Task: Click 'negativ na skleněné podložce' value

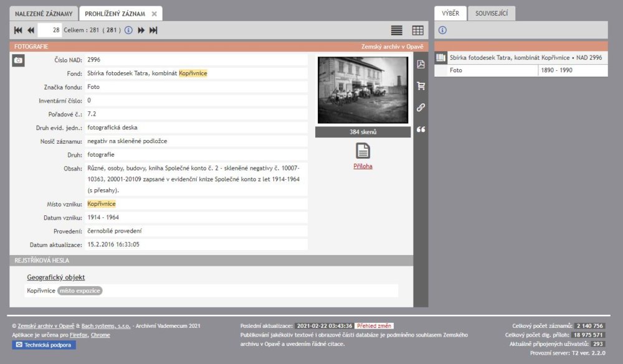Action: click(127, 141)
